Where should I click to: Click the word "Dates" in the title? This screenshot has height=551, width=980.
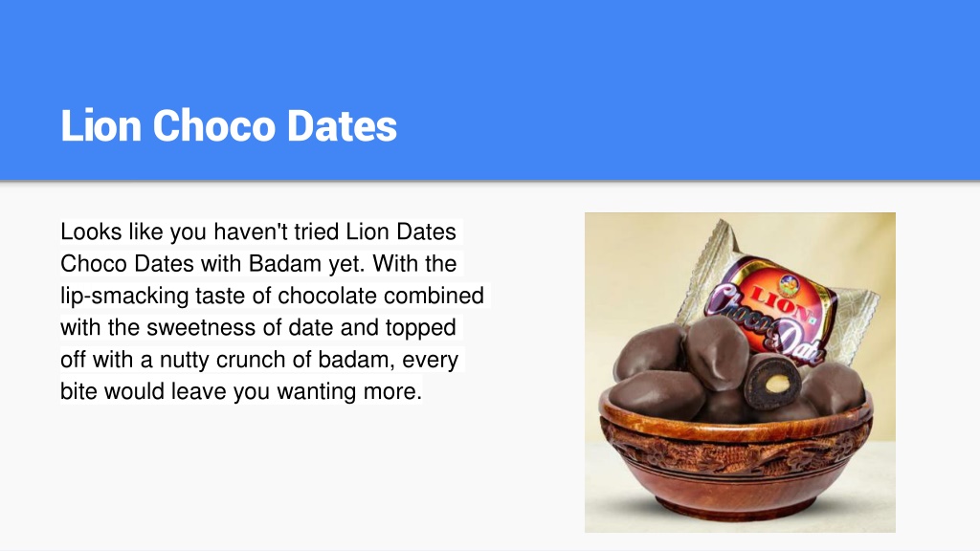342,125
